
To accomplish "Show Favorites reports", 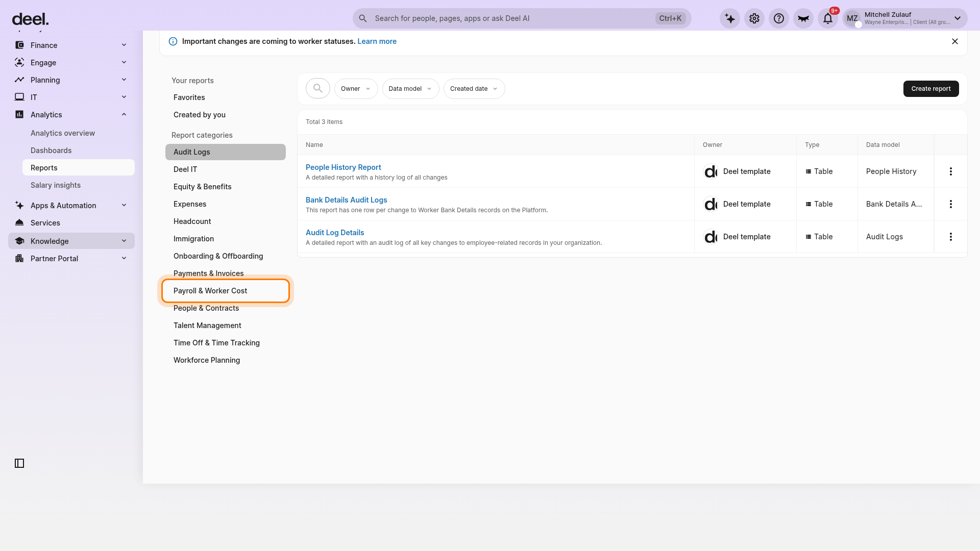I will 226,97.
